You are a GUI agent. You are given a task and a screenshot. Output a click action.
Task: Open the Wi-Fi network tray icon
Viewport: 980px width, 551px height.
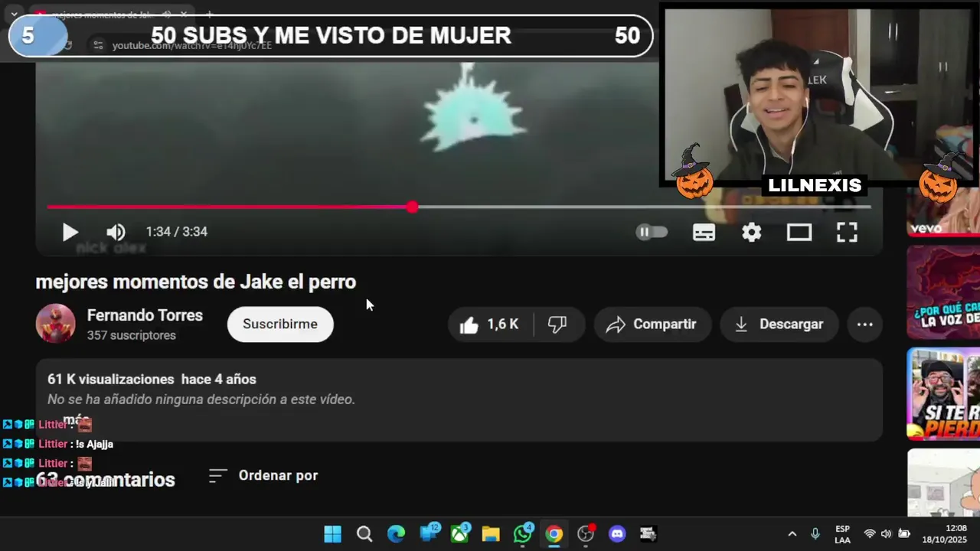[x=870, y=534]
